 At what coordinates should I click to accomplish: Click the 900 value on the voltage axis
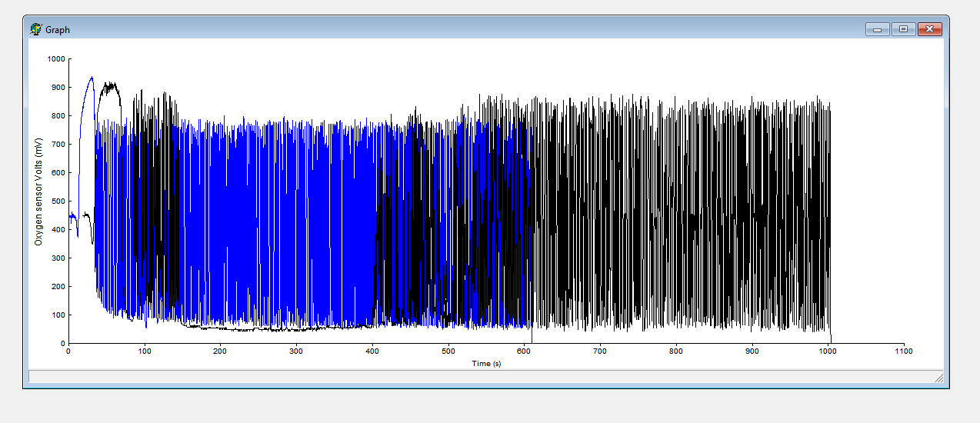click(58, 87)
